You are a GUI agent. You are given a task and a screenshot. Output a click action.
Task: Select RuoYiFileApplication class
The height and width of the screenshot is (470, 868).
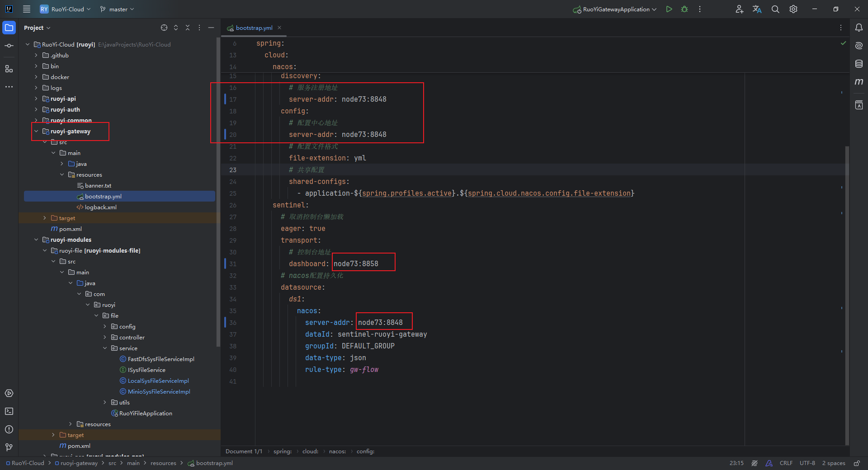pyautogui.click(x=145, y=413)
